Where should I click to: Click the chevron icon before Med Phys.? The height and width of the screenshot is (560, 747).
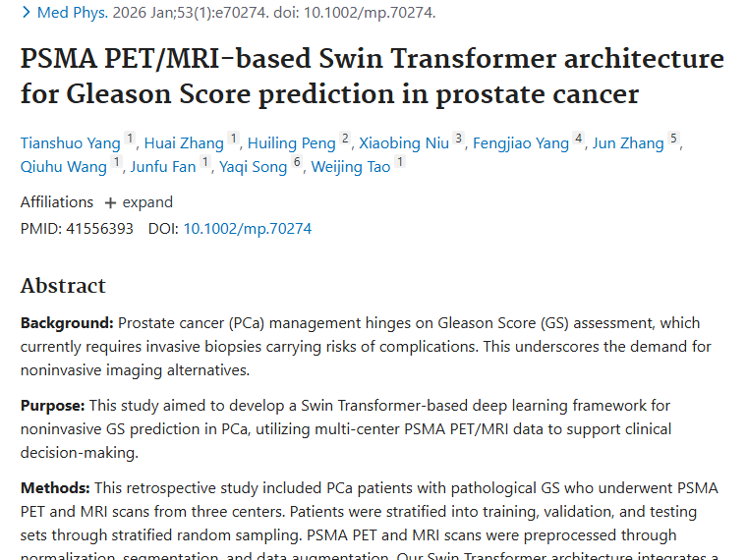(x=27, y=13)
